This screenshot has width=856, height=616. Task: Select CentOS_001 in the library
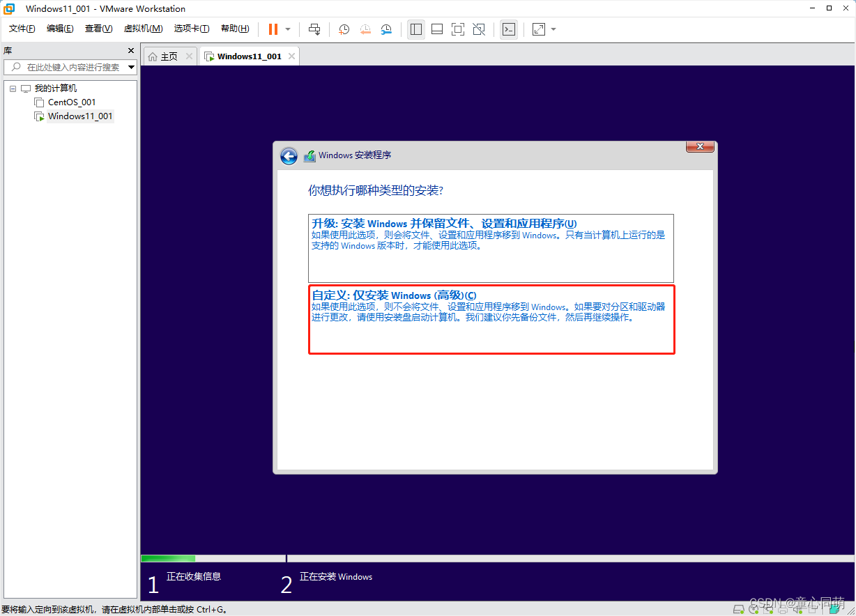[71, 102]
